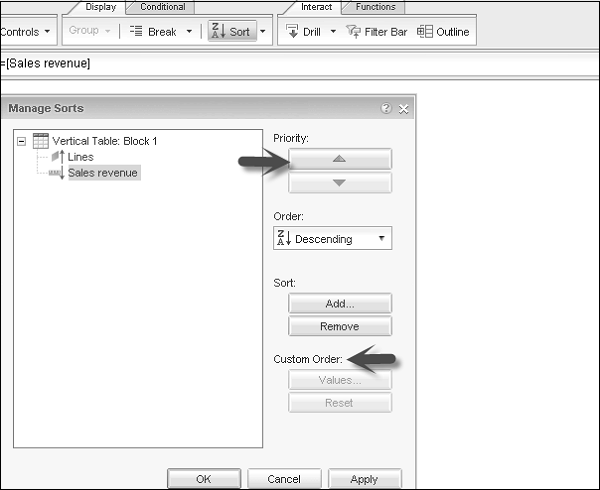Click the Lines ascending sort icon
The height and width of the screenshot is (490, 600).
point(58,157)
